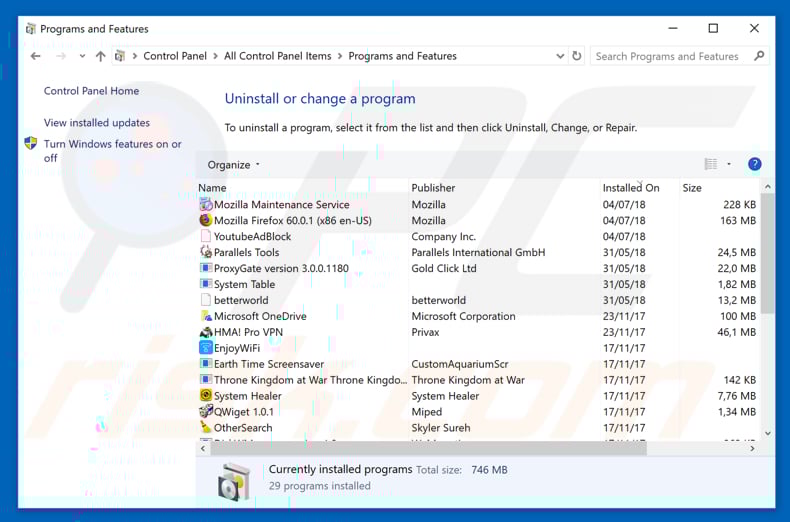Select the System Table program name

pyautogui.click(x=244, y=284)
